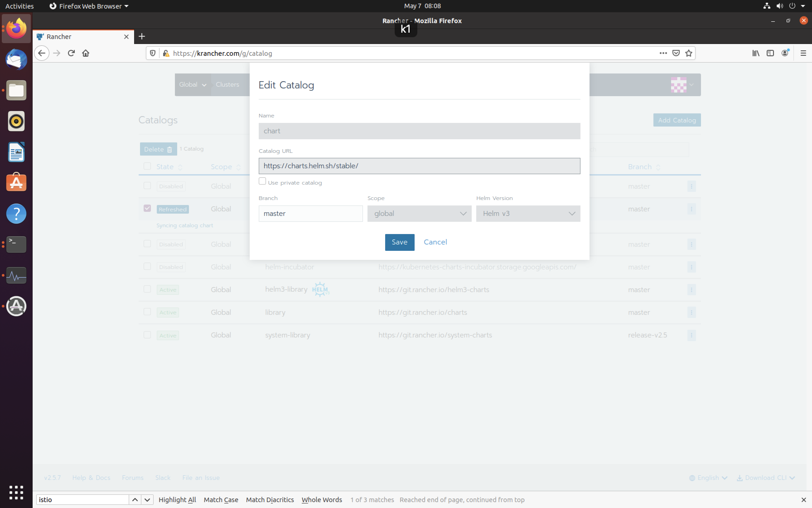Cancel editing the catalog
The image size is (812, 508).
pyautogui.click(x=435, y=242)
